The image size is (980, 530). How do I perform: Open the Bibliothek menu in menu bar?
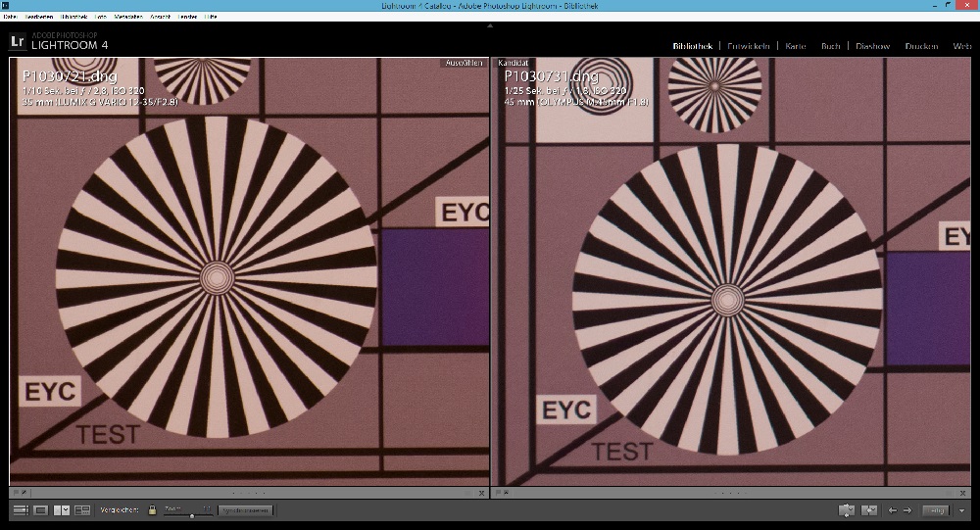click(73, 17)
